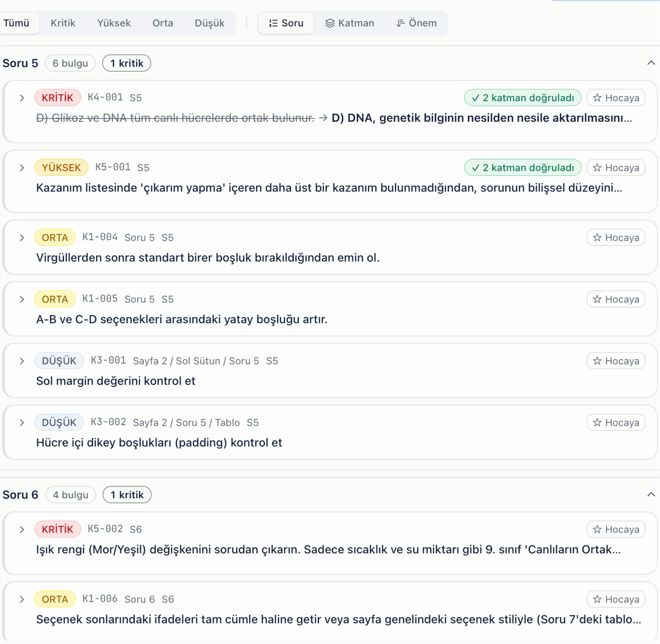This screenshot has width=660, height=644.
Task: Click the '4 bulgu' count pill
Action: pos(70,495)
